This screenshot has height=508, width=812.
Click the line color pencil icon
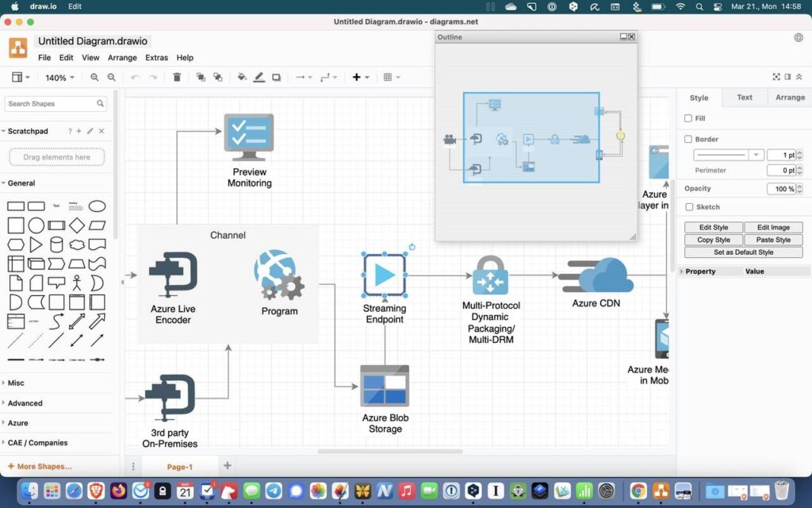(x=259, y=77)
